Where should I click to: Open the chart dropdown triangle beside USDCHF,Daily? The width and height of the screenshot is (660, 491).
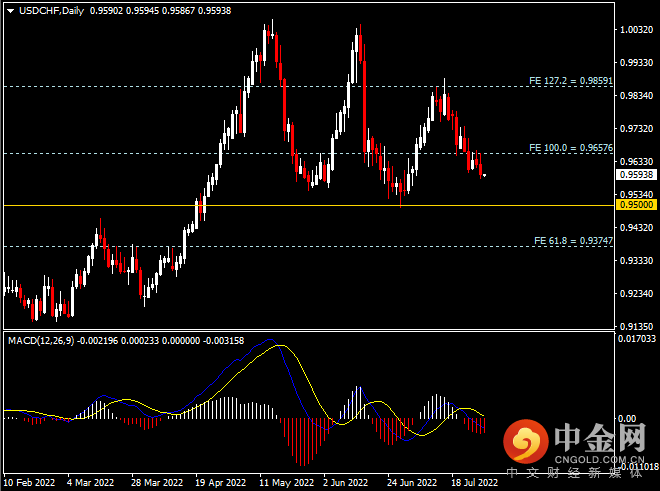click(x=10, y=11)
